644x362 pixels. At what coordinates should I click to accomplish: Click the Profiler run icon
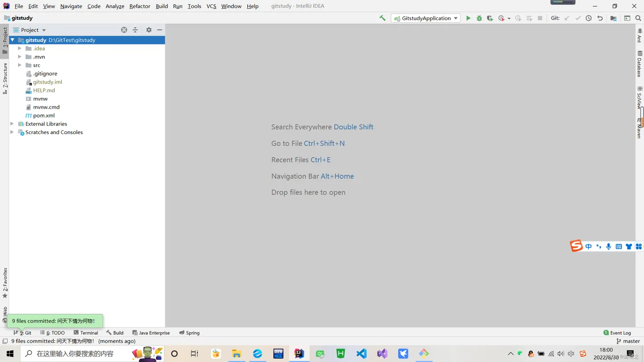coord(501,18)
